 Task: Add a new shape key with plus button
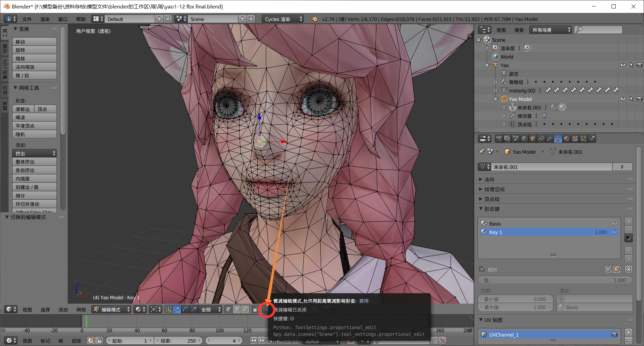click(x=628, y=221)
